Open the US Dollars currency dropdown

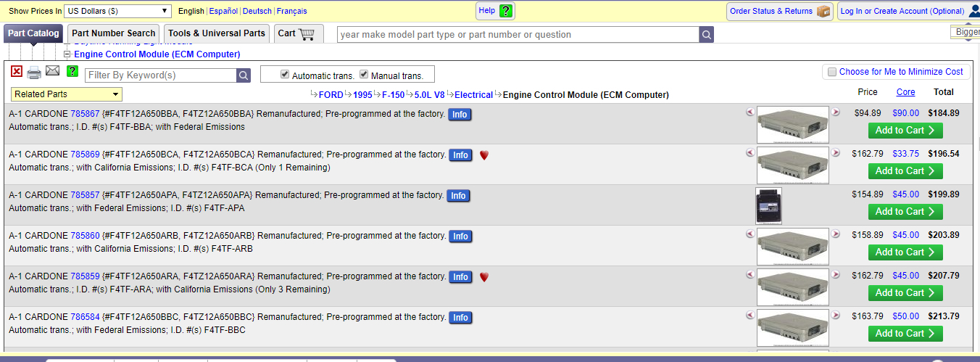pyautogui.click(x=117, y=11)
